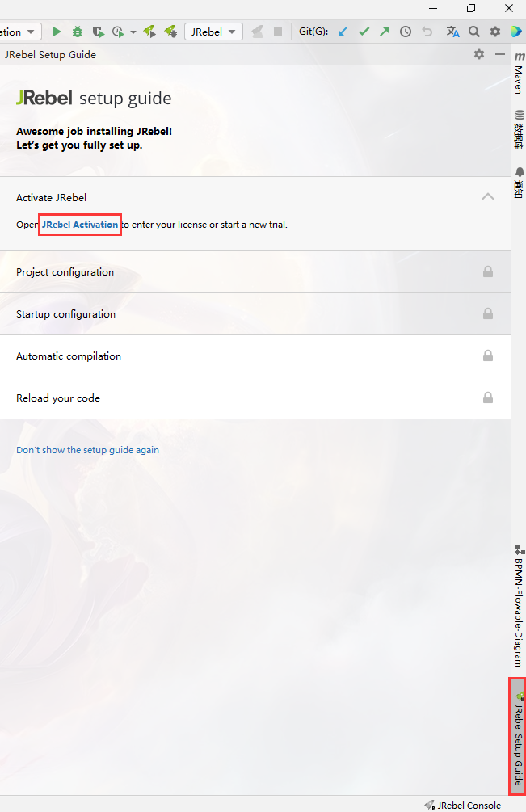Viewport: 526px width, 812px height.
Task: Restore the window with the maximize button
Action: point(470,8)
